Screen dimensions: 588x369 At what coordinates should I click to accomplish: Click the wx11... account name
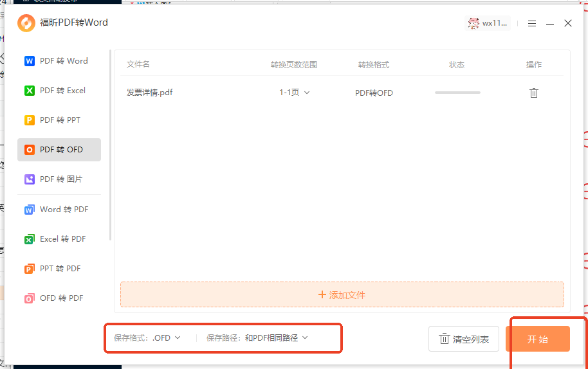494,23
